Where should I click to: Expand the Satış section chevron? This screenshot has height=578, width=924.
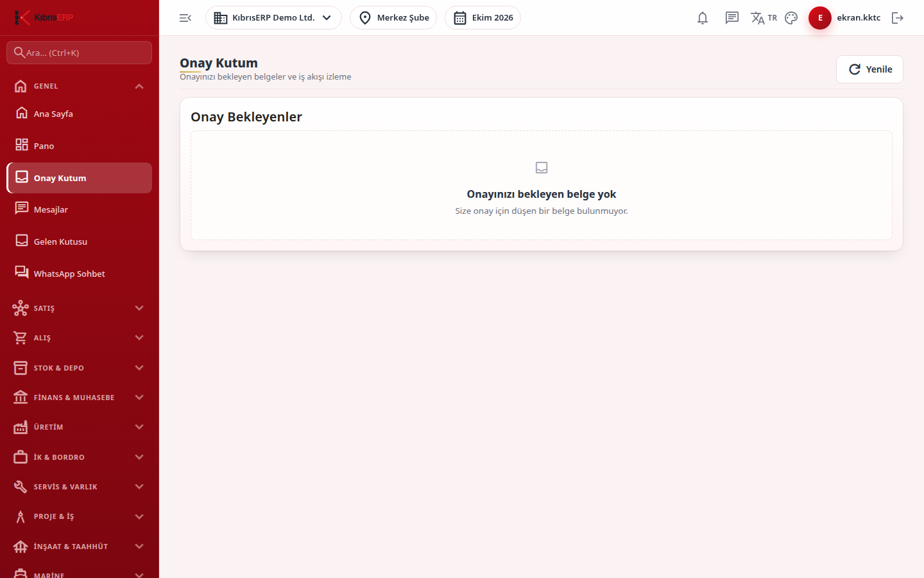[139, 308]
